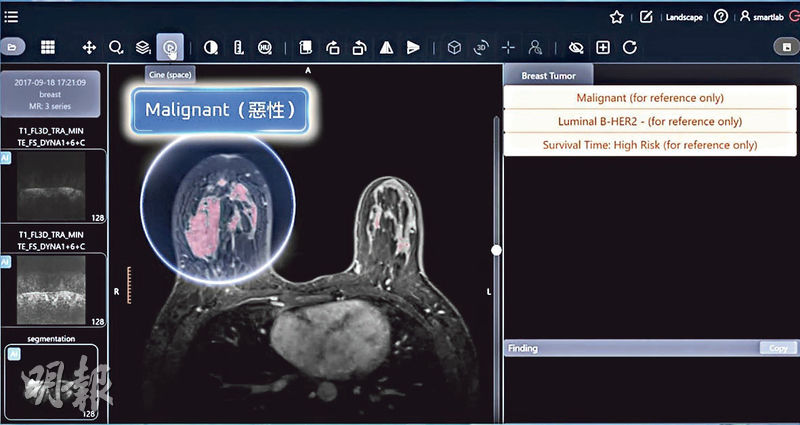800x425 pixels.
Task: Select the pan/move arrows tool
Action: (x=89, y=47)
